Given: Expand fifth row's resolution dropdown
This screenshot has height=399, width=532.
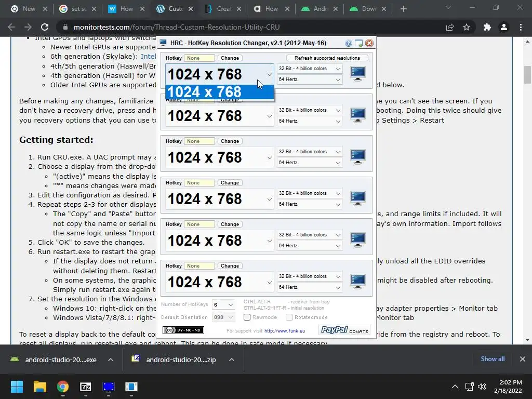Looking at the screenshot, I should pos(270,241).
